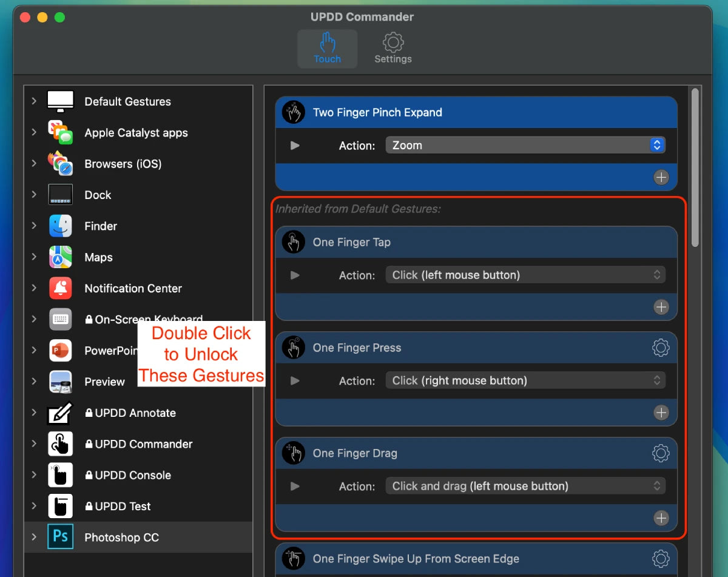Screen dimensions: 728x577
Task: Click the Two Finger Pinch Expand gesture icon
Action: pos(294,112)
